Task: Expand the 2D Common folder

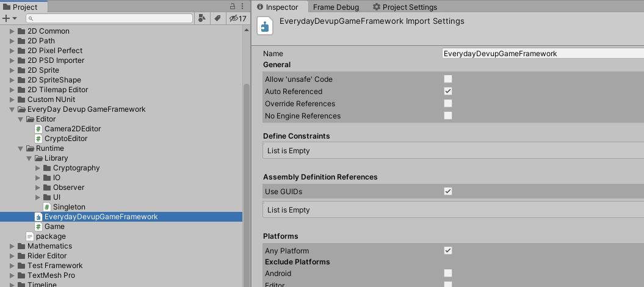Action: point(12,31)
